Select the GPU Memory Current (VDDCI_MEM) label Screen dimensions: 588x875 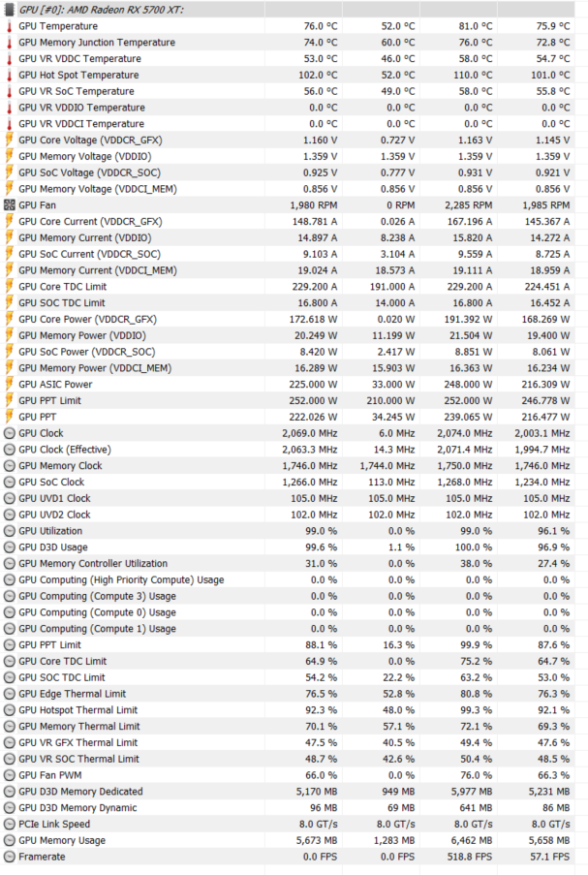point(98,270)
